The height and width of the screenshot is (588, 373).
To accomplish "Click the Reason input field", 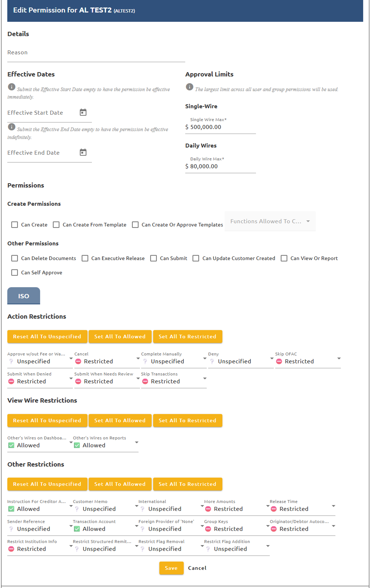I will coord(96,55).
